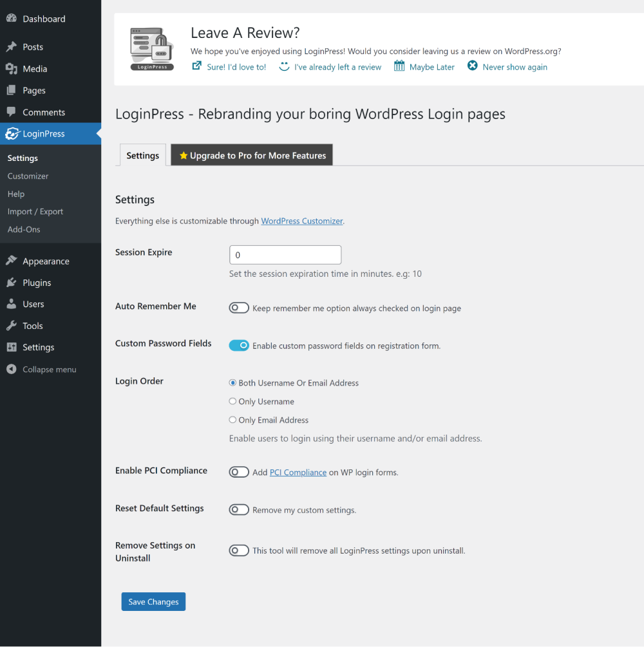
Task: Click the calendar icon beside Maybe Later
Action: pos(399,66)
